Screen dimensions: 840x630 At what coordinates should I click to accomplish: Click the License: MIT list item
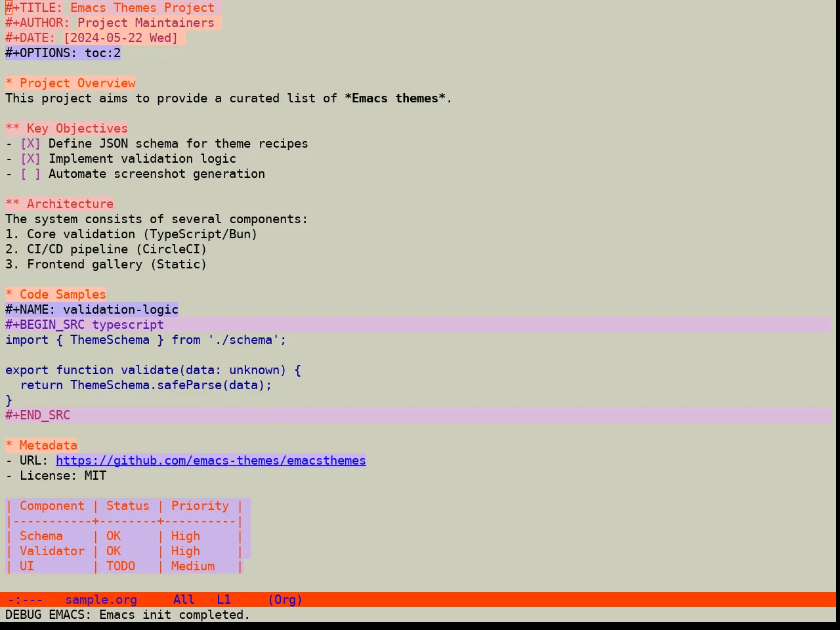56,476
